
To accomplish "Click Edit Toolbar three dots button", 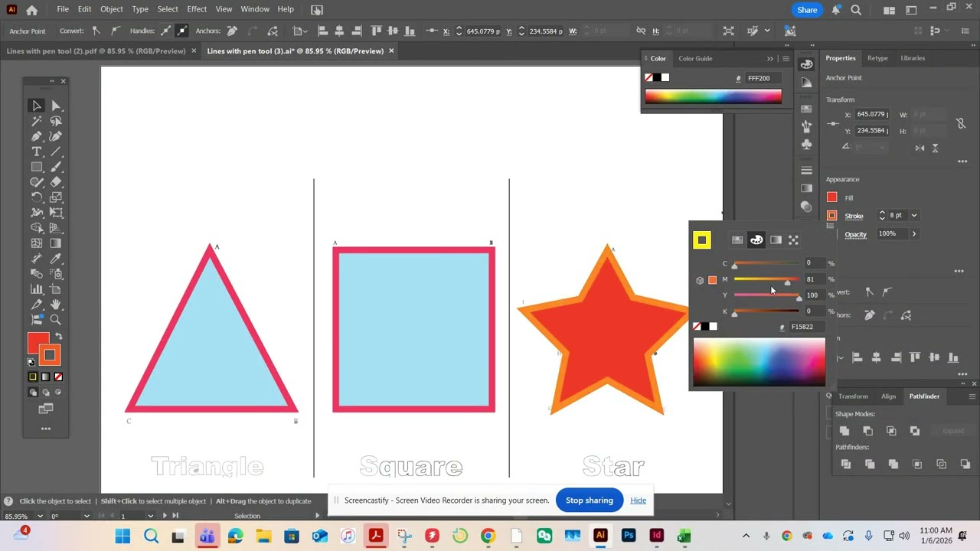I will point(46,429).
